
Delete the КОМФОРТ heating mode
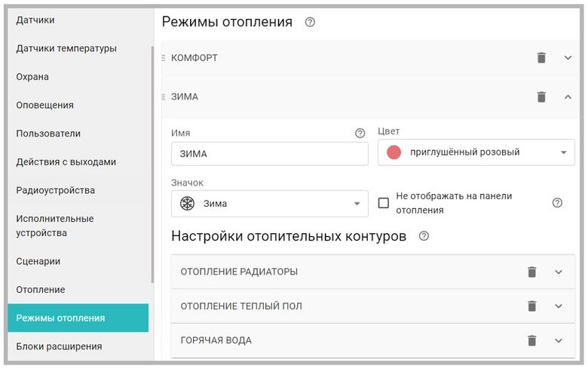click(541, 57)
